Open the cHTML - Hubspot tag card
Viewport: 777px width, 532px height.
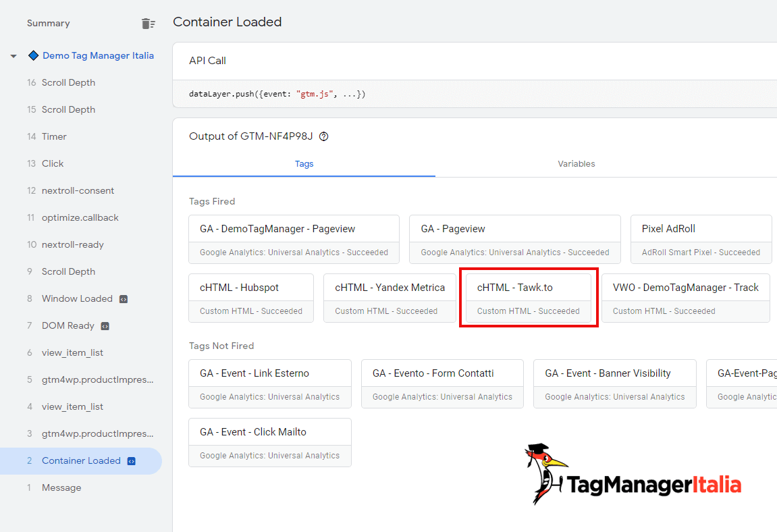[251, 298]
